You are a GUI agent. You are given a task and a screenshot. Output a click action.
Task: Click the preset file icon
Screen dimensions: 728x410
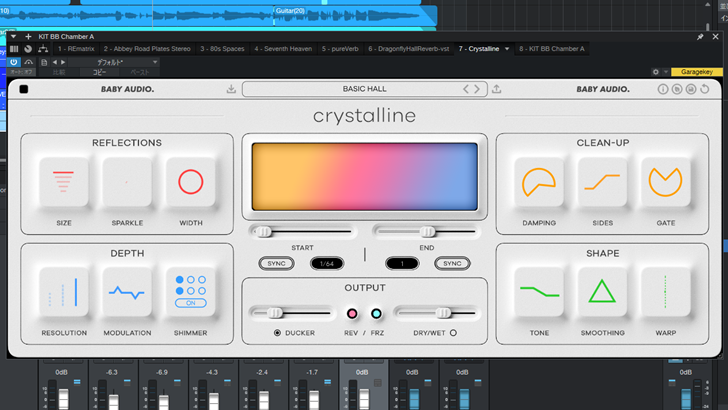tap(44, 62)
